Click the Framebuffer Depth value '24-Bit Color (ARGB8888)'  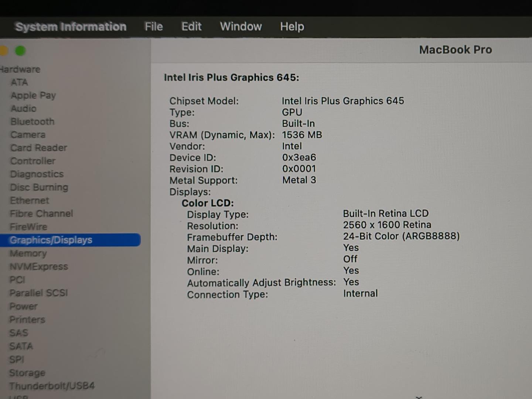pyautogui.click(x=401, y=236)
